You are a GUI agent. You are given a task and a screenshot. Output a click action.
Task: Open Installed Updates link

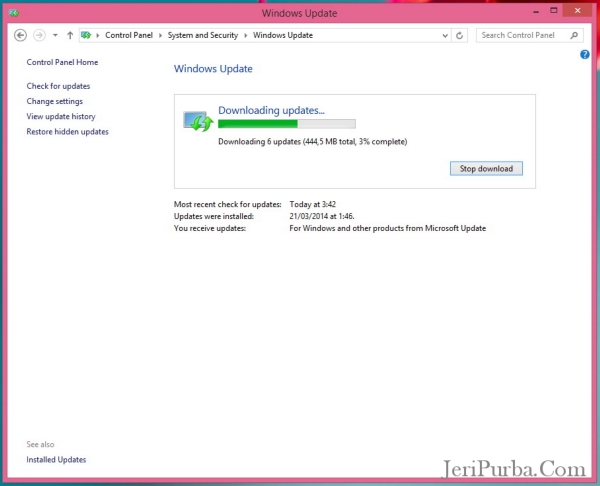click(x=56, y=460)
